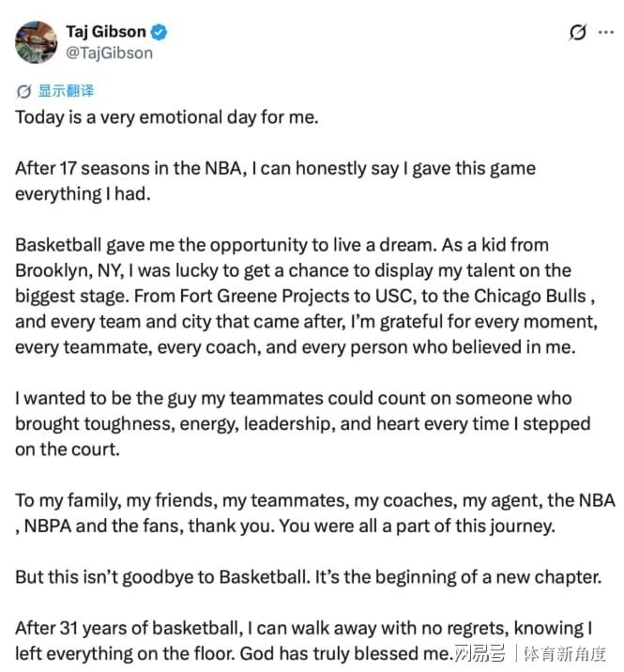Click the blue verified checkmark badge
Image resolution: width=624 pixels, height=672 pixels.
point(159,32)
